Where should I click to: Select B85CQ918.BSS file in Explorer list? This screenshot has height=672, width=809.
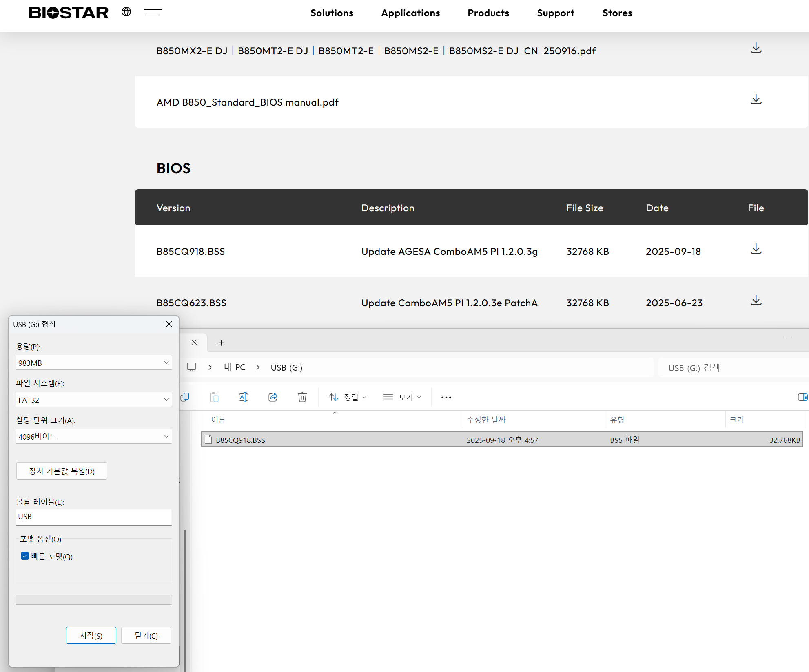coord(240,440)
